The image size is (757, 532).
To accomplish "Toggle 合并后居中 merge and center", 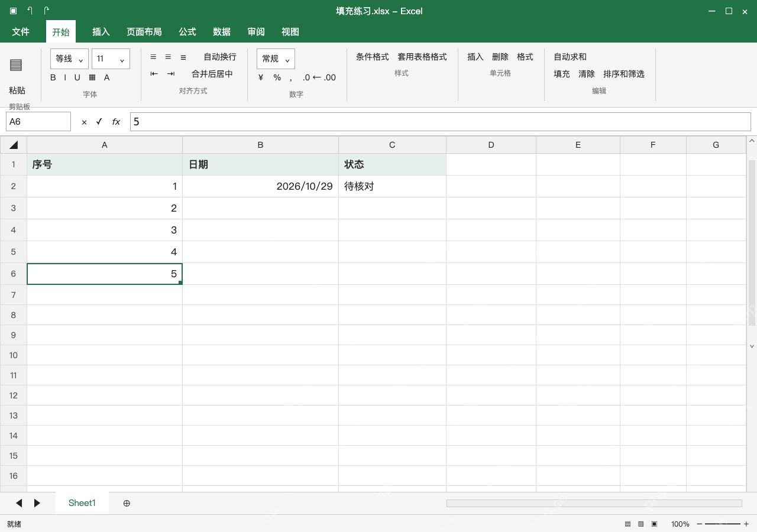I will pyautogui.click(x=212, y=74).
